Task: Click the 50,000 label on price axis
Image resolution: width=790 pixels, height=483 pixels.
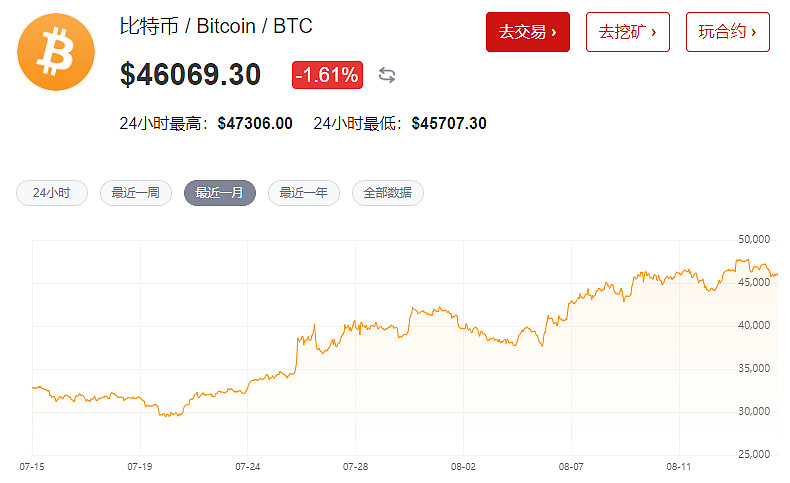Action: tap(751, 240)
